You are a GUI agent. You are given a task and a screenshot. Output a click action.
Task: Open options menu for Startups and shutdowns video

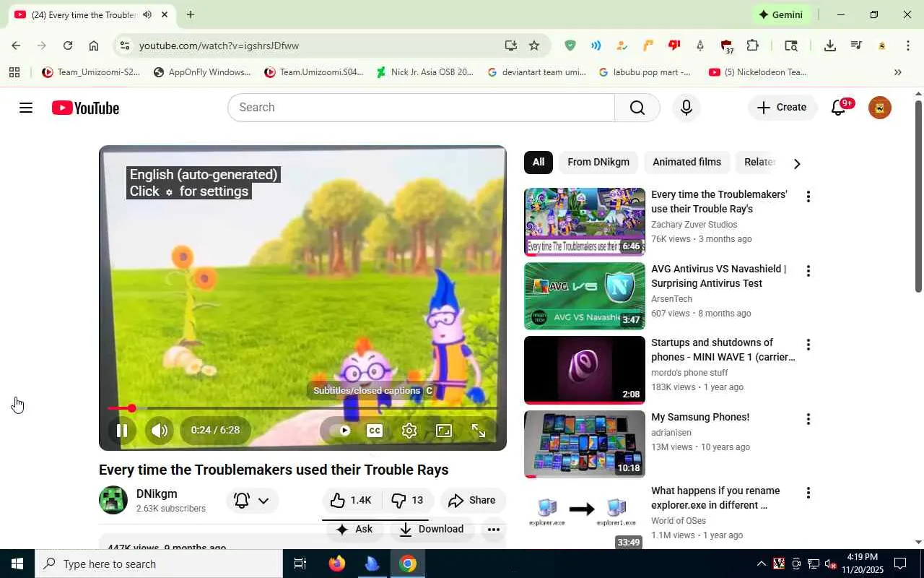click(808, 345)
